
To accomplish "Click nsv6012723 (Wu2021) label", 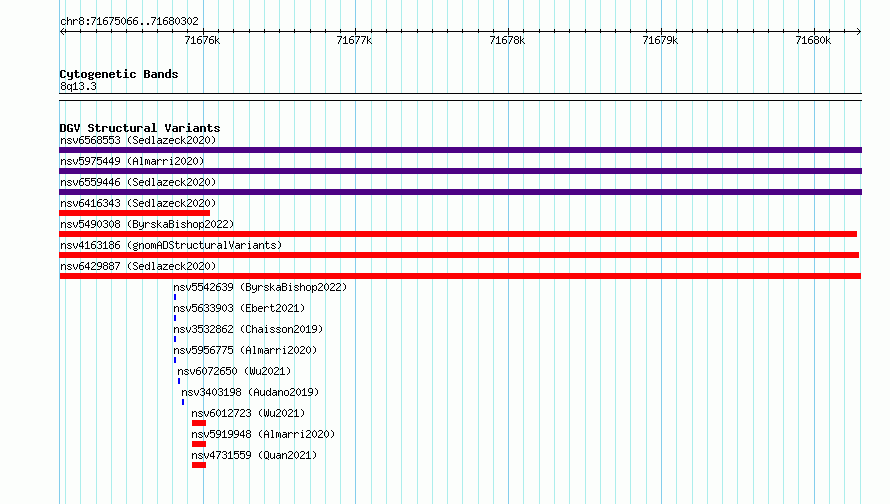I will (x=248, y=413).
